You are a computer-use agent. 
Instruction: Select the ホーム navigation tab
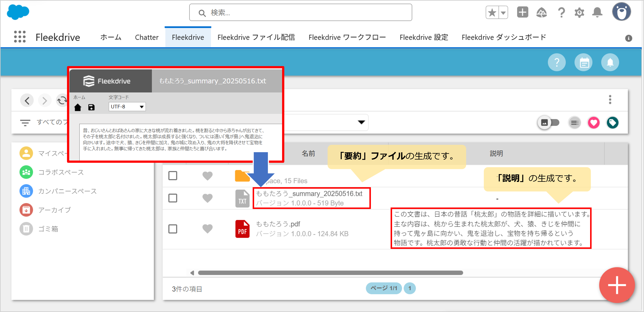click(111, 37)
